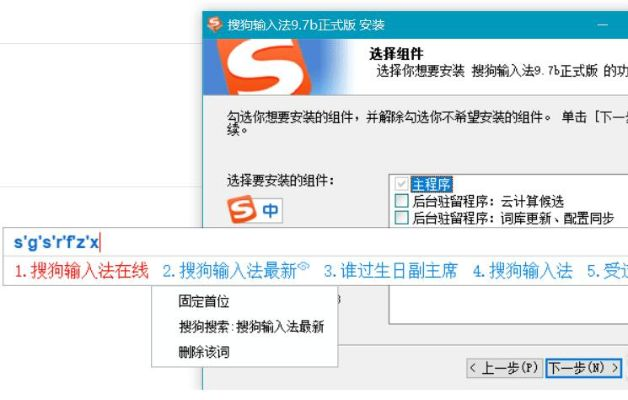
Task: Click the Sogou S icon on the IME status bar
Action: [242, 209]
